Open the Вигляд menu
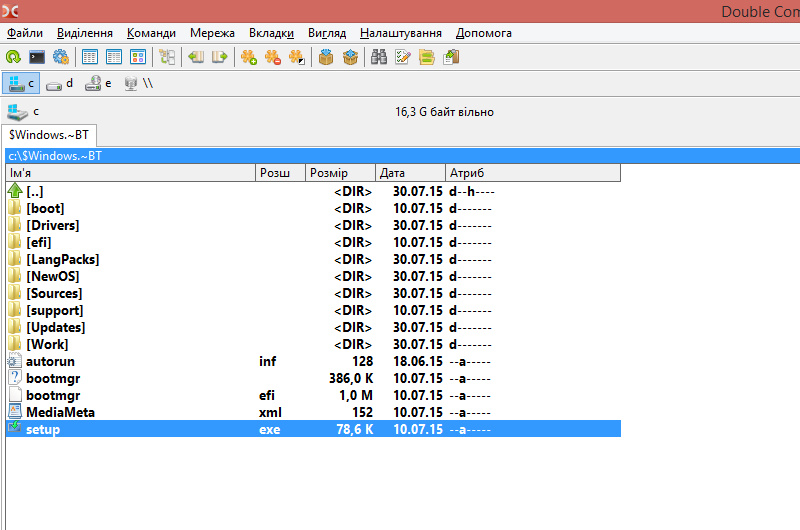This screenshot has width=800, height=530. click(x=327, y=33)
